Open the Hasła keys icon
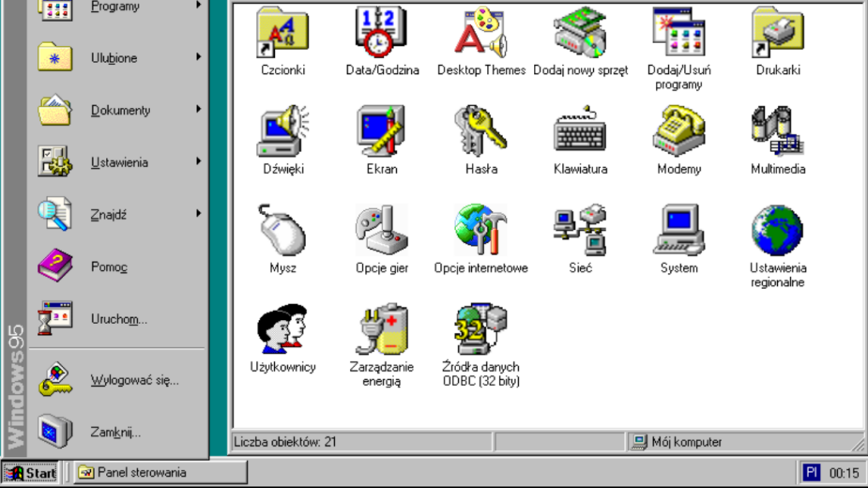The width and height of the screenshot is (868, 488). click(481, 131)
